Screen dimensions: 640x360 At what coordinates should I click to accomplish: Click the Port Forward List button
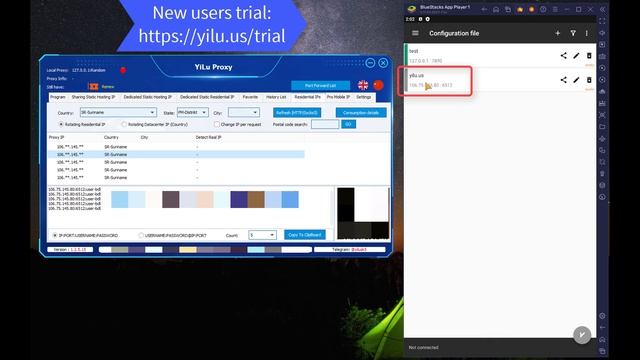(320, 86)
